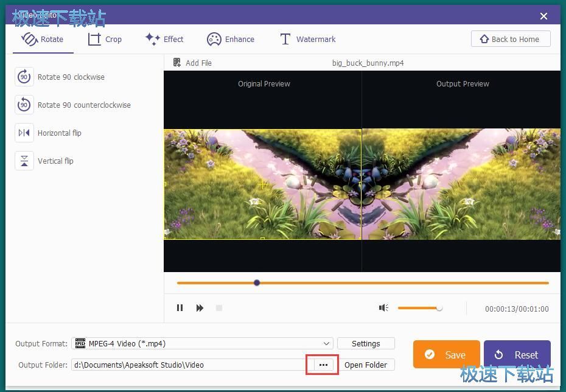Click the Output Folder path field
The width and height of the screenshot is (566, 392).
tap(193, 365)
